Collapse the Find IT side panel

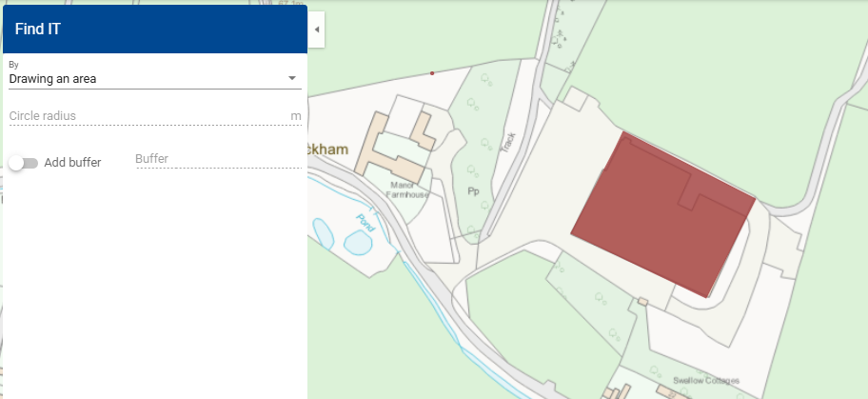(x=316, y=30)
